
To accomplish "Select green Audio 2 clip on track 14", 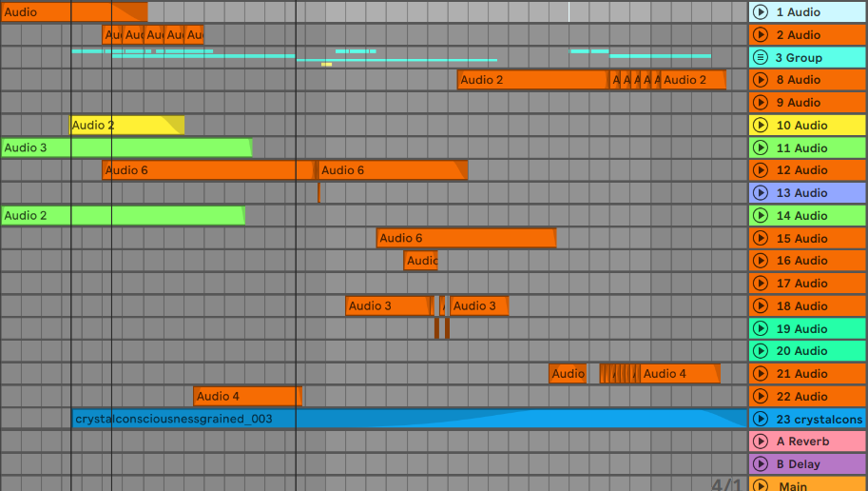I will tap(123, 215).
